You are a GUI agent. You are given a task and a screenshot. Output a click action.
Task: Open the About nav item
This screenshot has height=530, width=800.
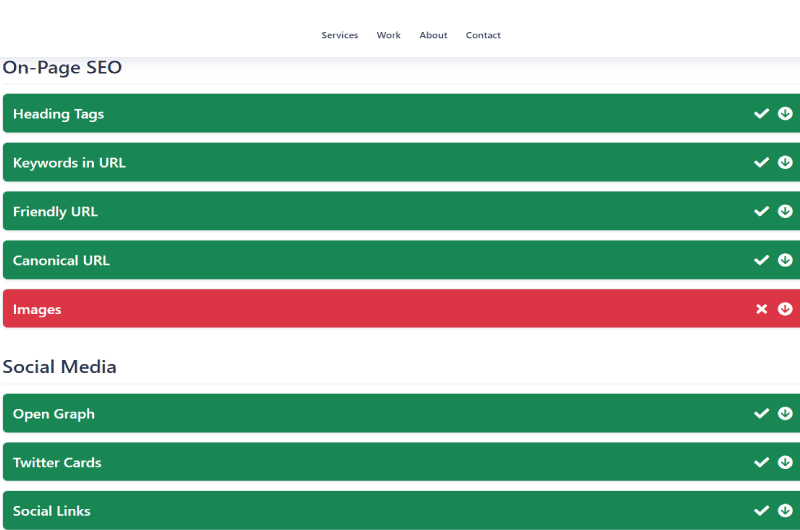pos(433,35)
